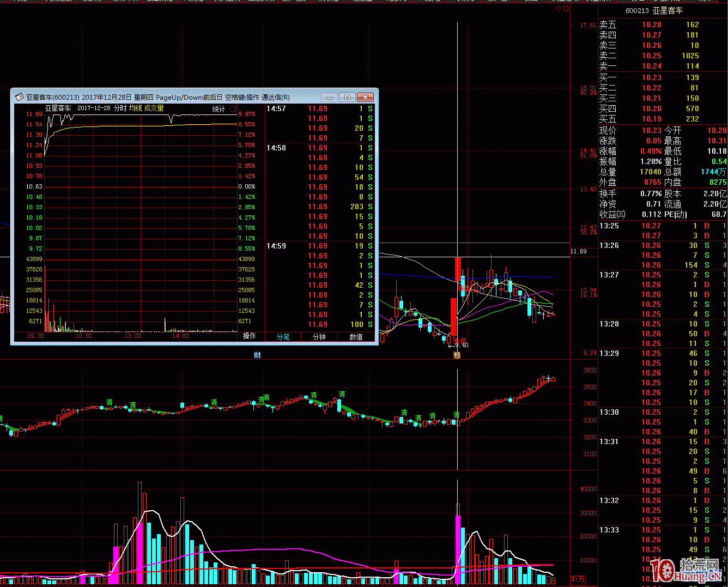
Task: Open the 操作 menu in the popup
Action: pyautogui.click(x=250, y=336)
